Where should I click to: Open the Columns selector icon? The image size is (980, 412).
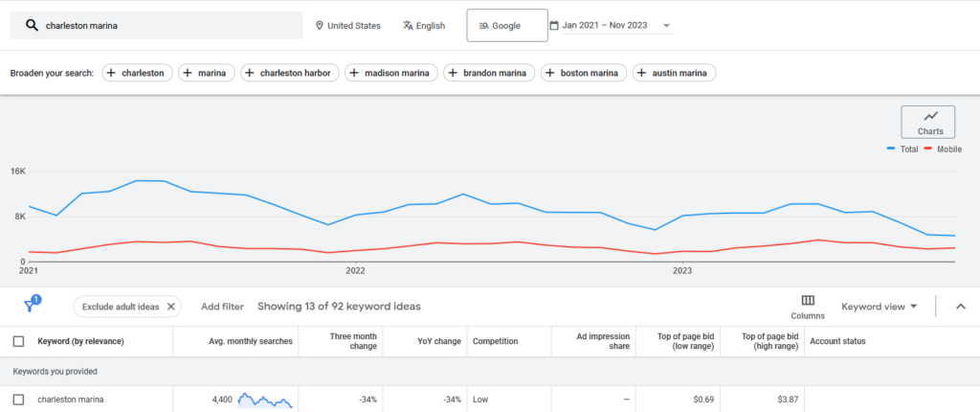808,301
